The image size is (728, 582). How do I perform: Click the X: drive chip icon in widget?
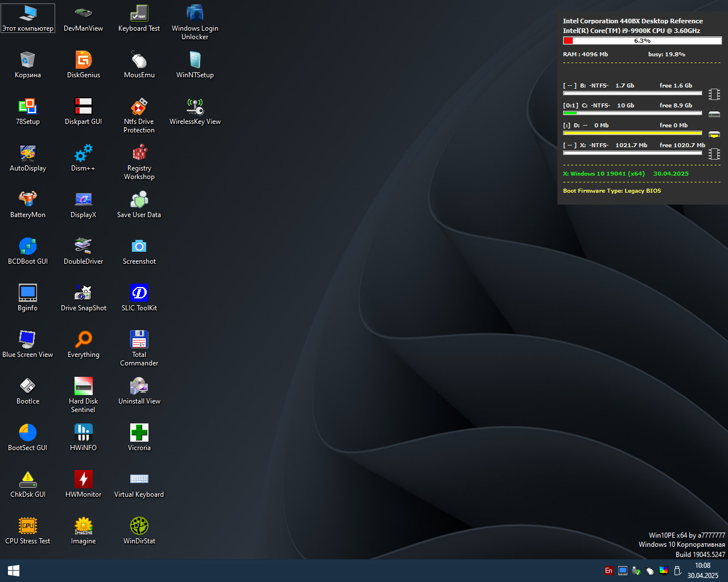click(714, 154)
